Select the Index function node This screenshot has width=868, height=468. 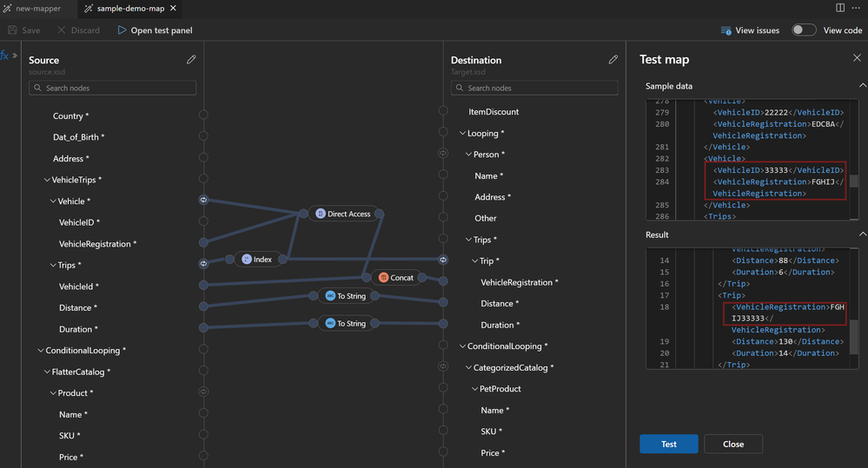257,259
